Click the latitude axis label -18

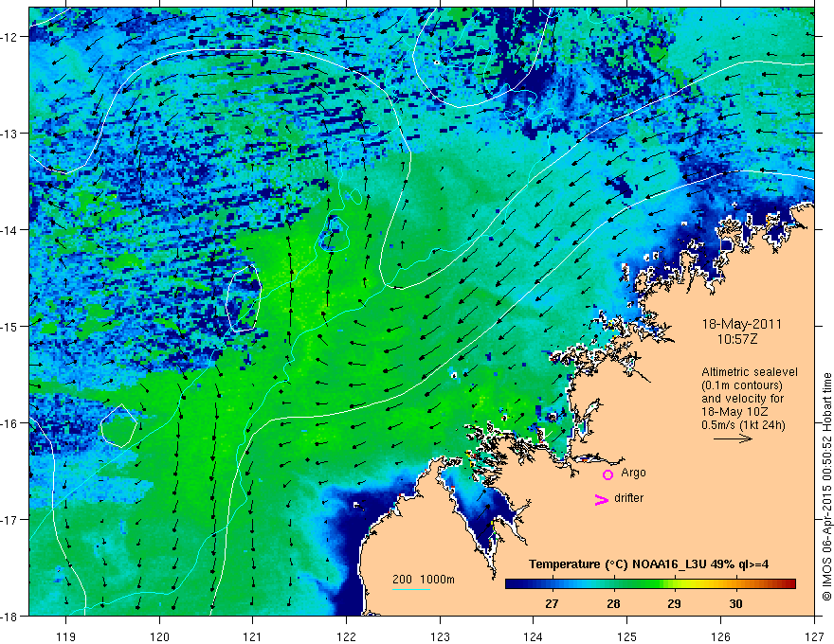click(10, 616)
